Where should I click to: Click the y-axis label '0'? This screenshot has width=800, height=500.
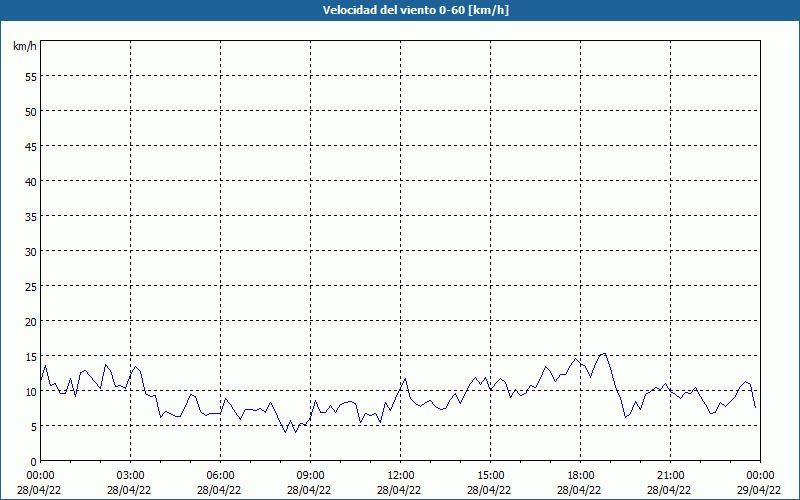coord(34,462)
